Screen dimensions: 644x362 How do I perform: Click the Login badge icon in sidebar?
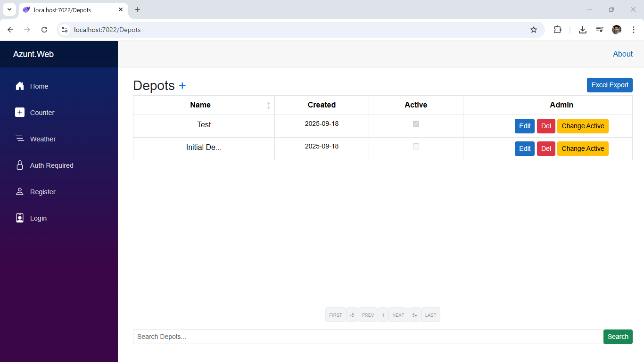click(20, 218)
